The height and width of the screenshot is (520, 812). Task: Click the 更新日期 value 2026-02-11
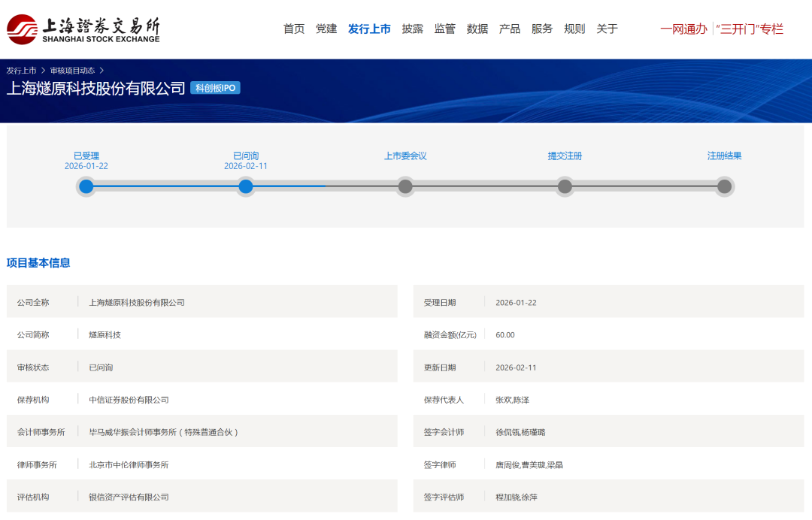516,367
